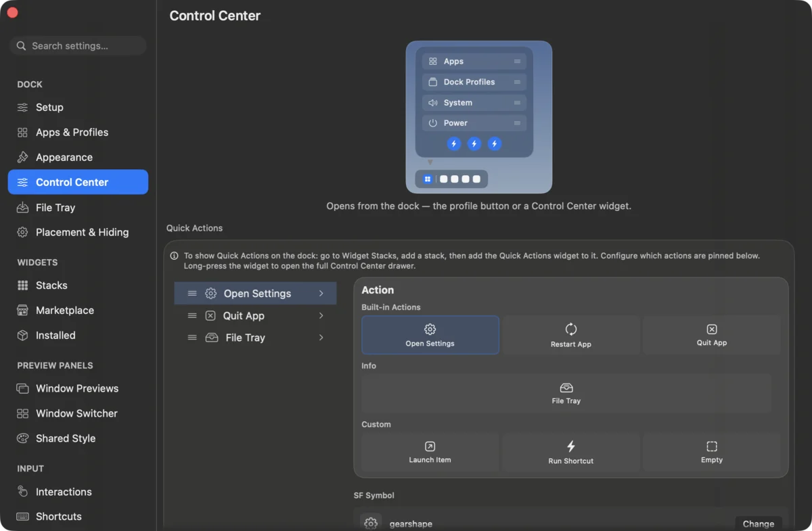812x531 pixels.
Task: Click the Installed box icon
Action: (x=23, y=336)
